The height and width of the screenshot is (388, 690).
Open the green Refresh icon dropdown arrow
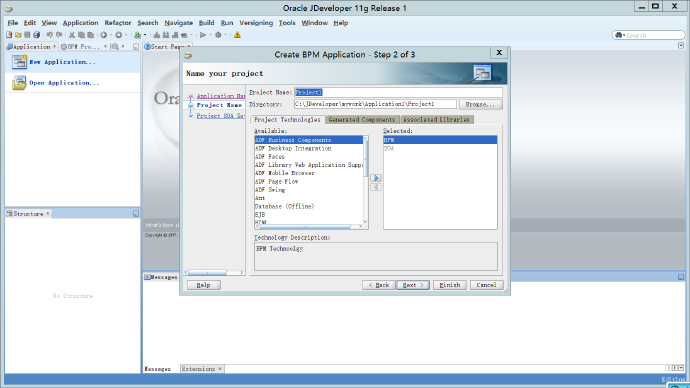tap(145, 35)
